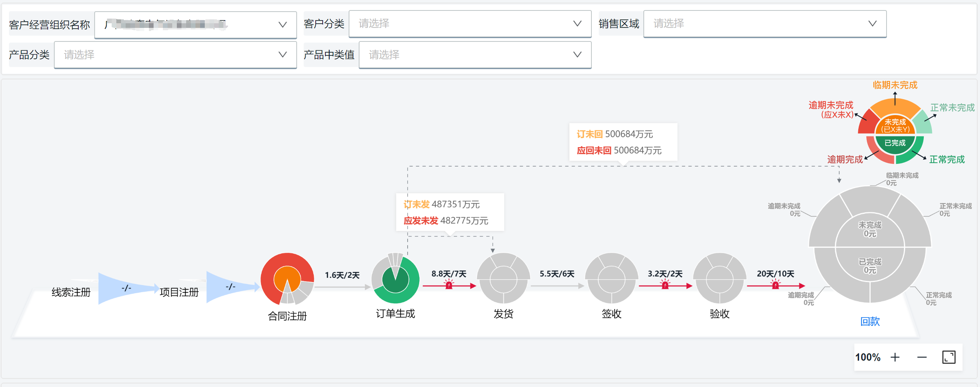Image resolution: width=980 pixels, height=387 pixels.
Task: Zoom out with the minus icon
Action: tap(922, 357)
